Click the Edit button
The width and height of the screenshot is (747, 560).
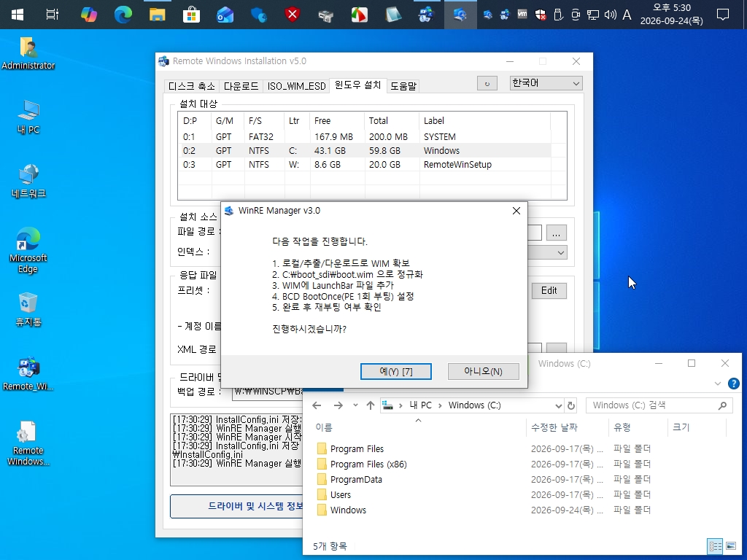point(549,290)
